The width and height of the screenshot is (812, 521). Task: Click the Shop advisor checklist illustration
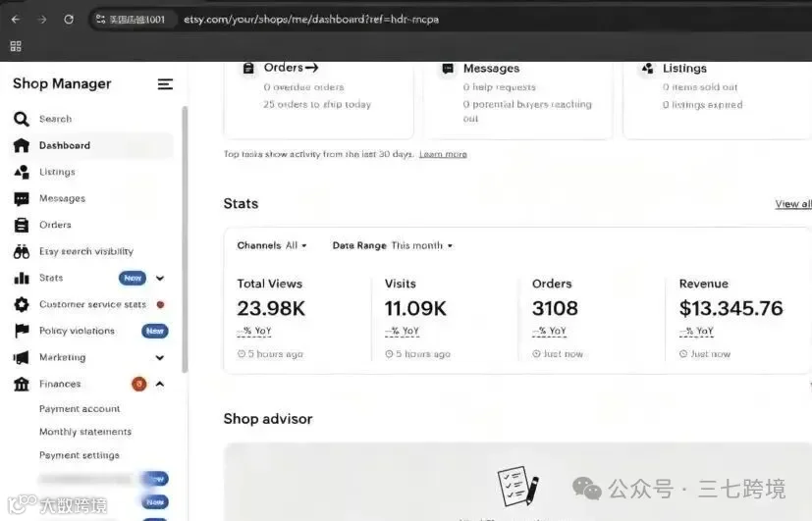coord(518,487)
